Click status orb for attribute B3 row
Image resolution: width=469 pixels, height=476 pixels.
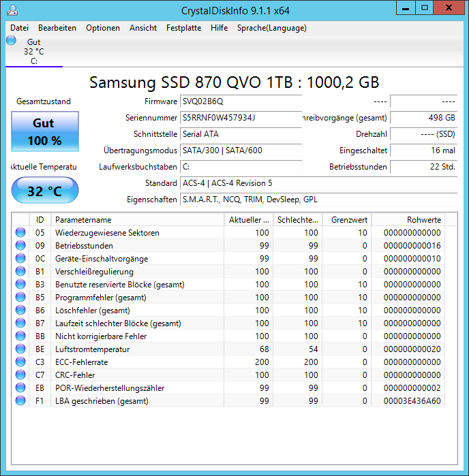[20, 284]
